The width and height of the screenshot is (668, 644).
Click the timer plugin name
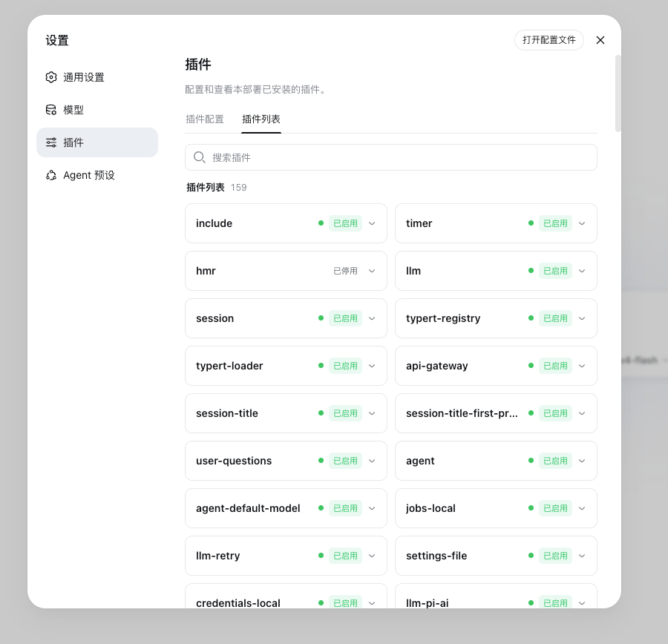point(419,223)
